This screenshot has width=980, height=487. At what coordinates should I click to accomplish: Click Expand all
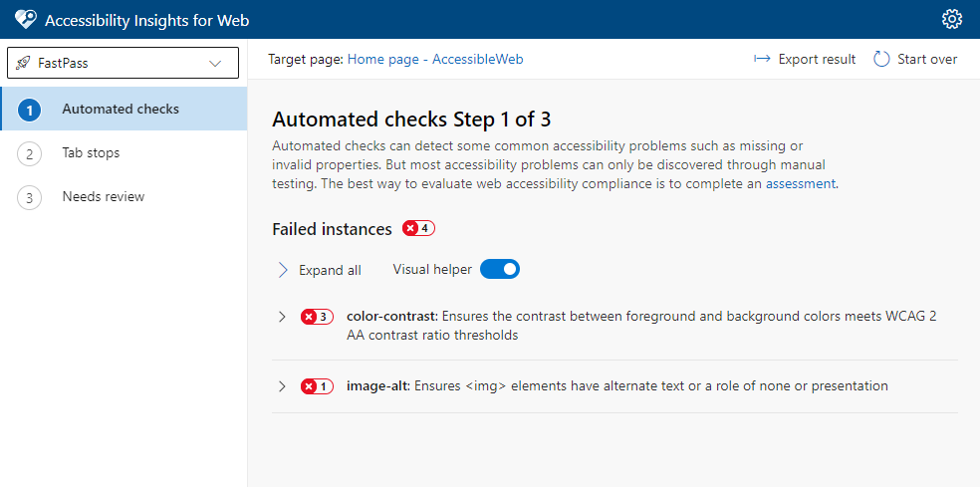pos(320,270)
